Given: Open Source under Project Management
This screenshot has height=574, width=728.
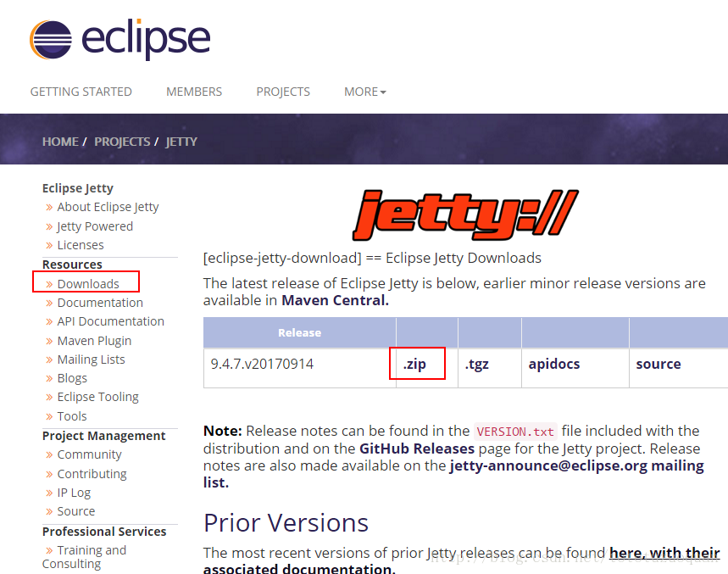Looking at the screenshot, I should tap(76, 511).
